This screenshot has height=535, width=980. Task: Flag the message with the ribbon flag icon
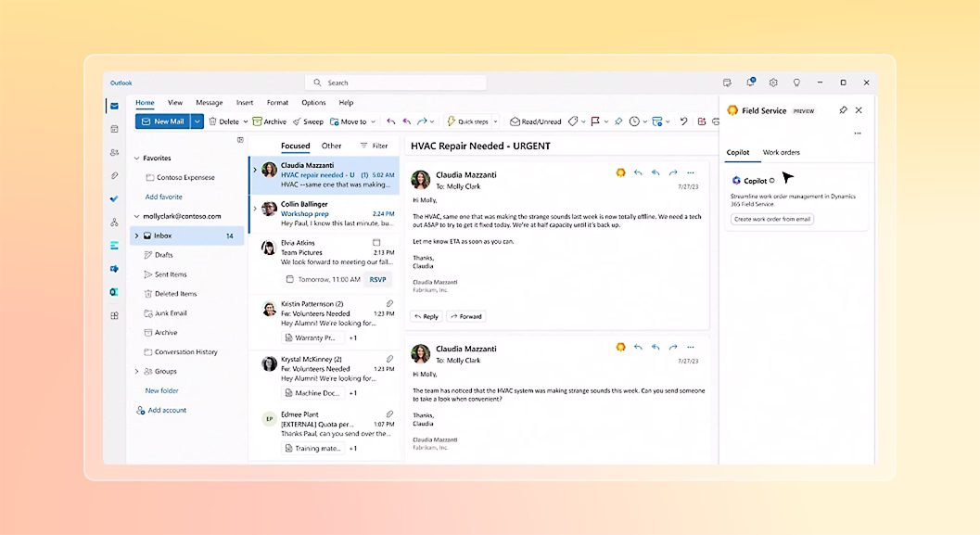coord(595,121)
